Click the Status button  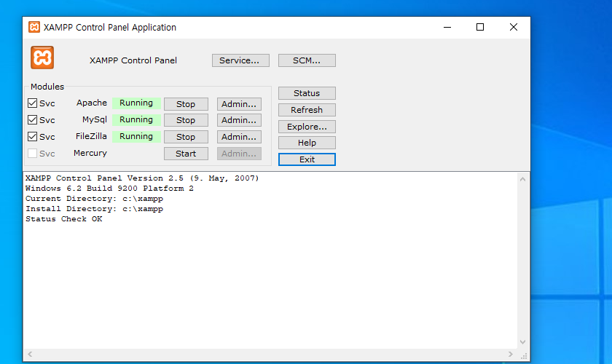[307, 93]
